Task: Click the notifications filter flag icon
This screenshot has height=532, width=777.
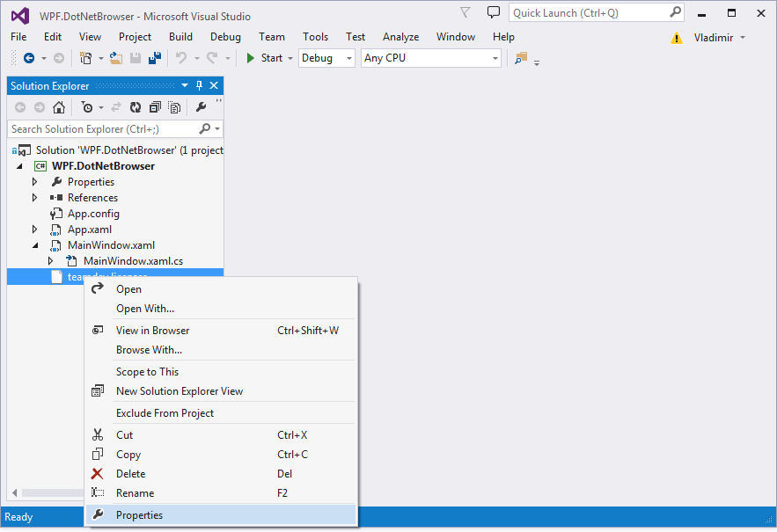Action: 465,12
